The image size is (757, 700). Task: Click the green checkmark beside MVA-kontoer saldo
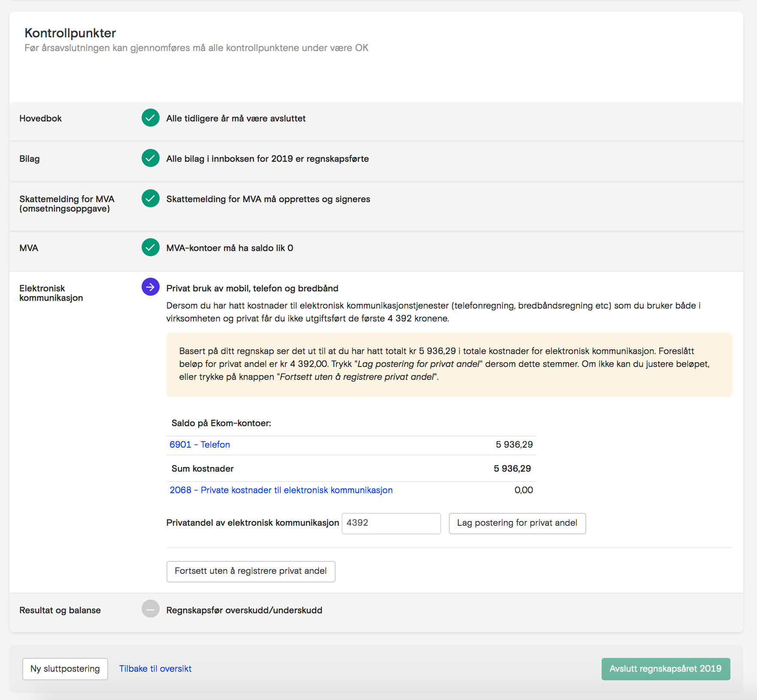coord(151,248)
